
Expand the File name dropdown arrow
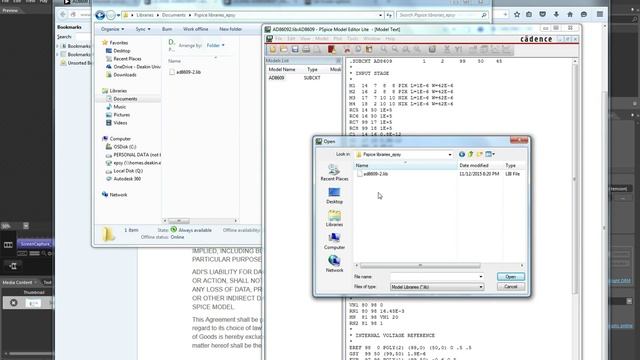480,277
